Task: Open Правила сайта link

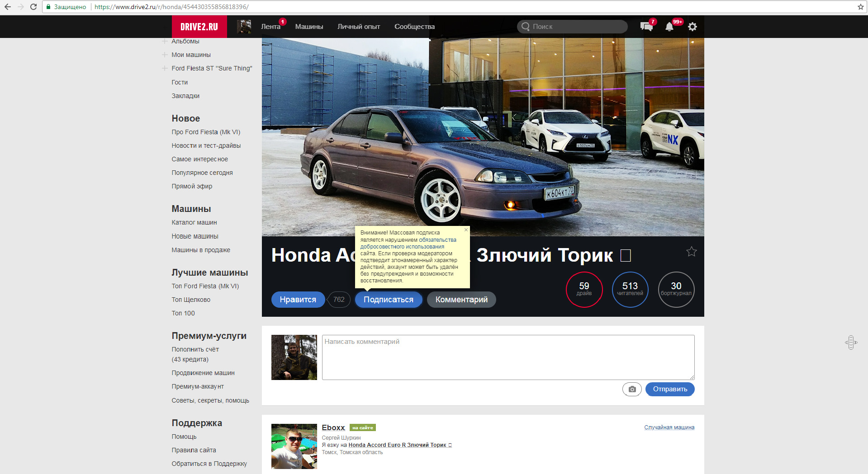Action: (x=194, y=450)
